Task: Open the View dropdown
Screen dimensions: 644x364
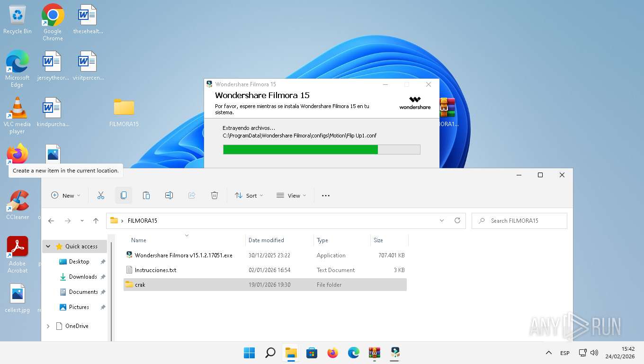Action: click(291, 195)
